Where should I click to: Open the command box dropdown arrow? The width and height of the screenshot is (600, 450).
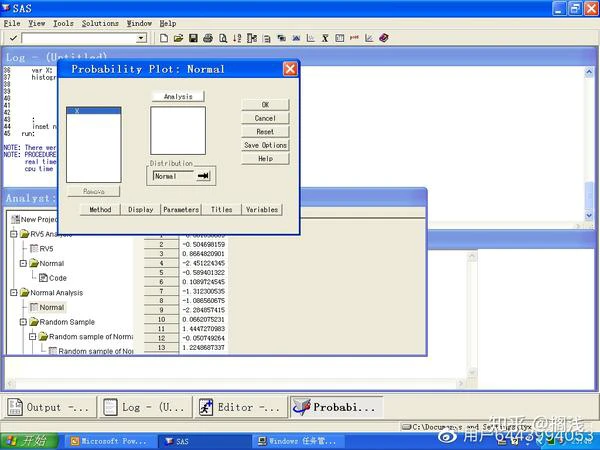coord(141,38)
